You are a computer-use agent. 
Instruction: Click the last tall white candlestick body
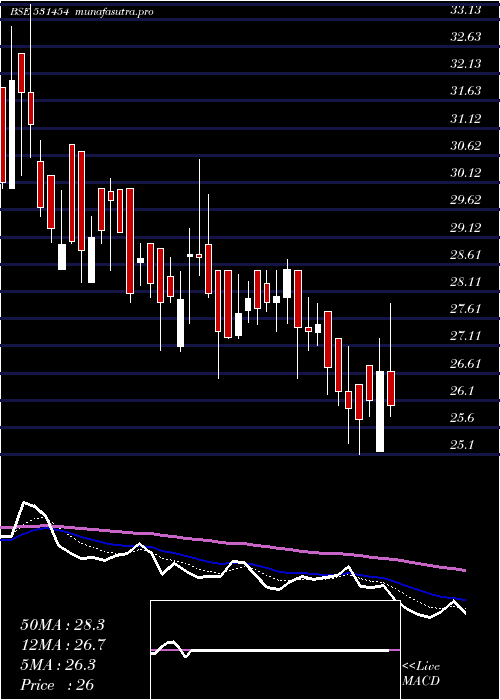(380, 411)
